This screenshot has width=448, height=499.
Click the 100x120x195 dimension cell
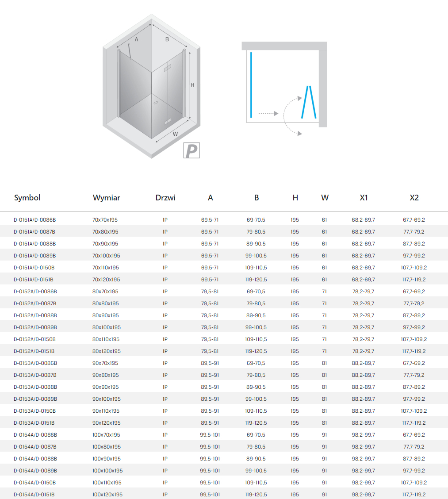107,495
